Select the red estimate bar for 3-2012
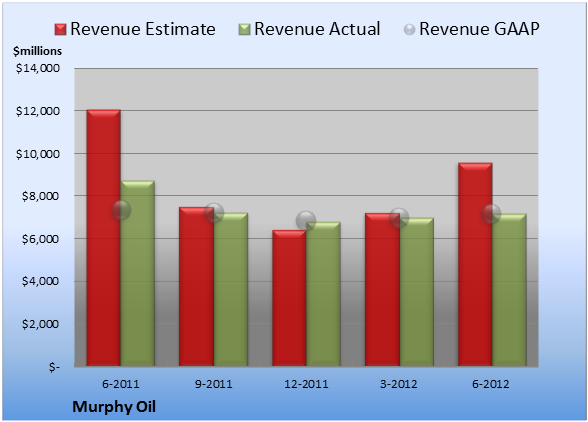The width and height of the screenshot is (588, 422). click(382, 290)
